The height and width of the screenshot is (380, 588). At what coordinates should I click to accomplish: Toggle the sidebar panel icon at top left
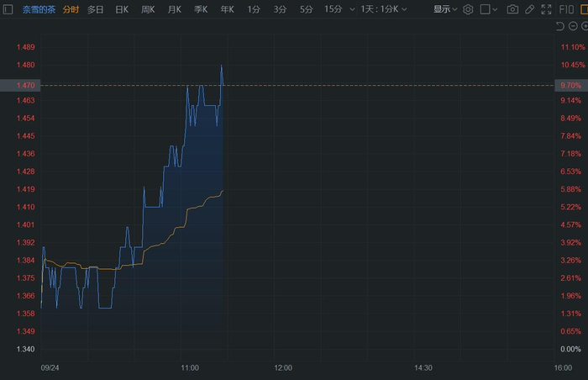point(7,9)
